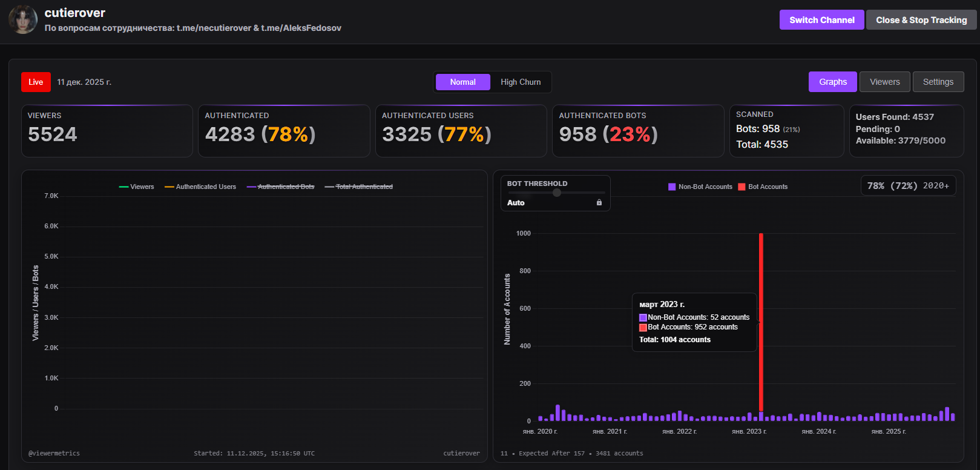This screenshot has height=470, width=980.
Task: Click the red Live badge
Action: (x=36, y=82)
